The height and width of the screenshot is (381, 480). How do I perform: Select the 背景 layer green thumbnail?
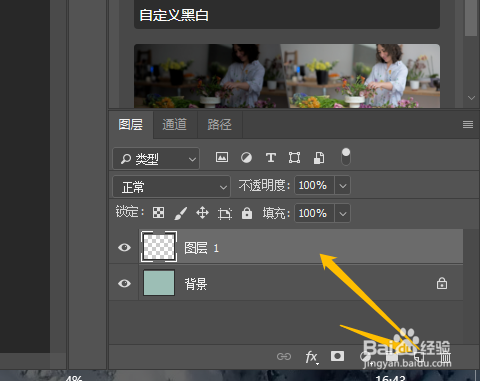click(x=159, y=283)
